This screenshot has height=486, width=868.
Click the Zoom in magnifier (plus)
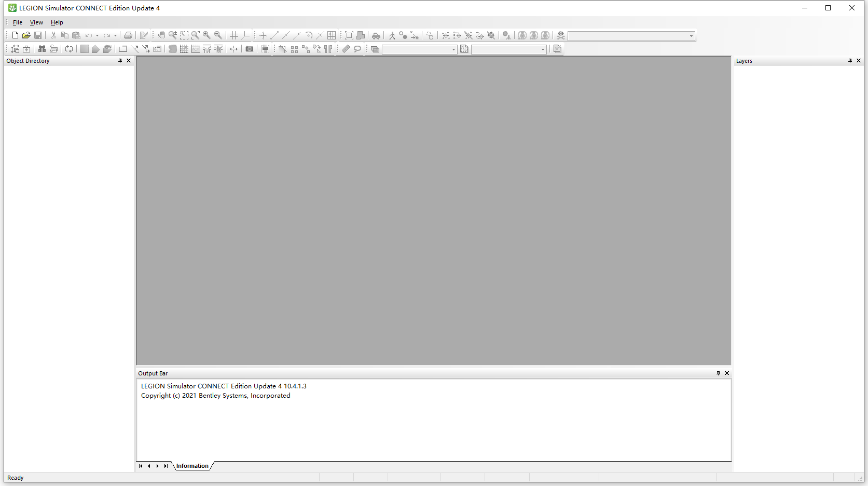point(207,35)
